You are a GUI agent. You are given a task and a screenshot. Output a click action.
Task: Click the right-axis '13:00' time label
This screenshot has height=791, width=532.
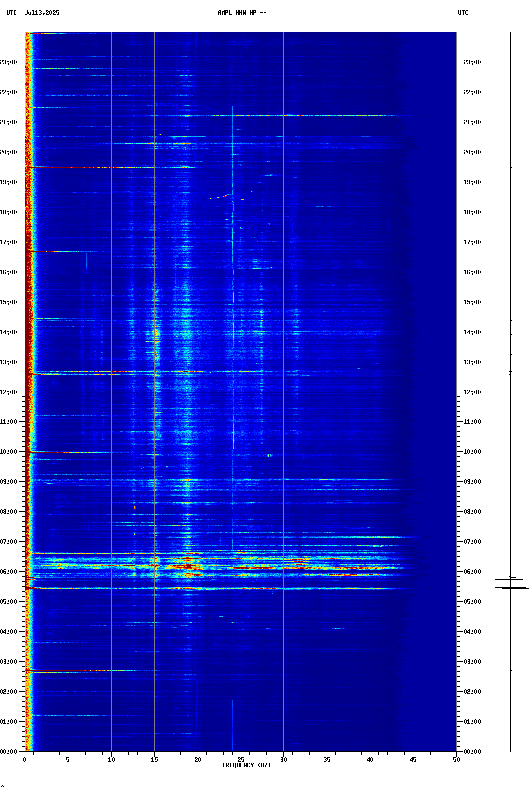tap(472, 362)
